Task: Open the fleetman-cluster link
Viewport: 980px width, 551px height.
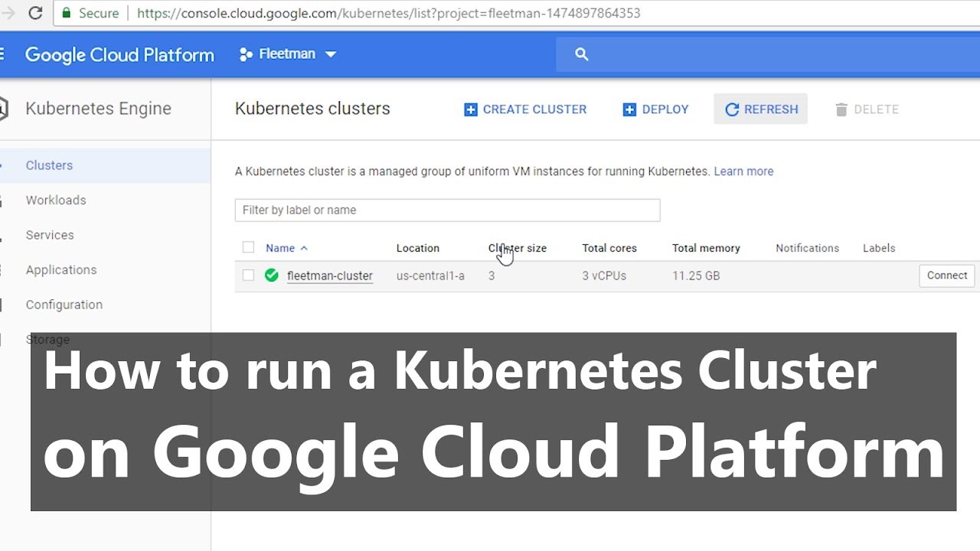Action: pos(330,275)
